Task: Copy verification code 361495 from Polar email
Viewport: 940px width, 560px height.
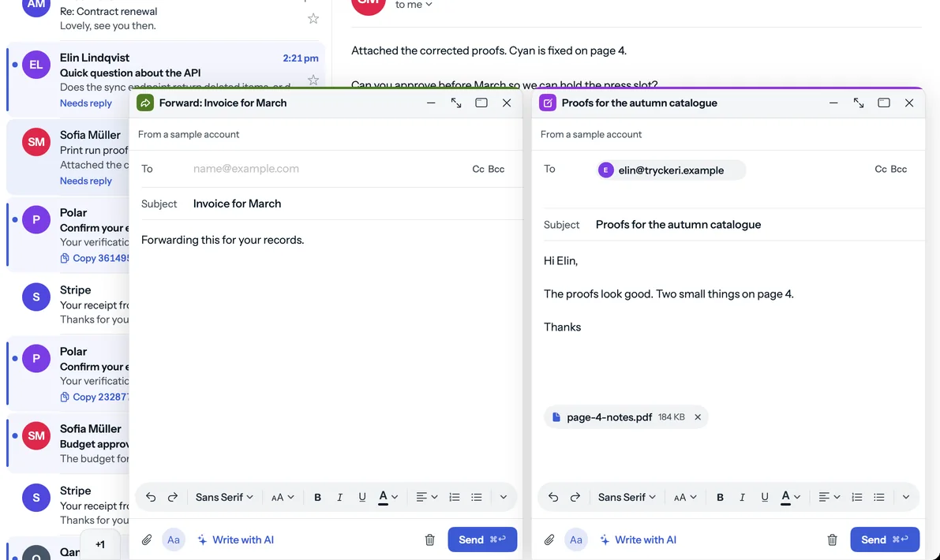Action: tap(94, 258)
